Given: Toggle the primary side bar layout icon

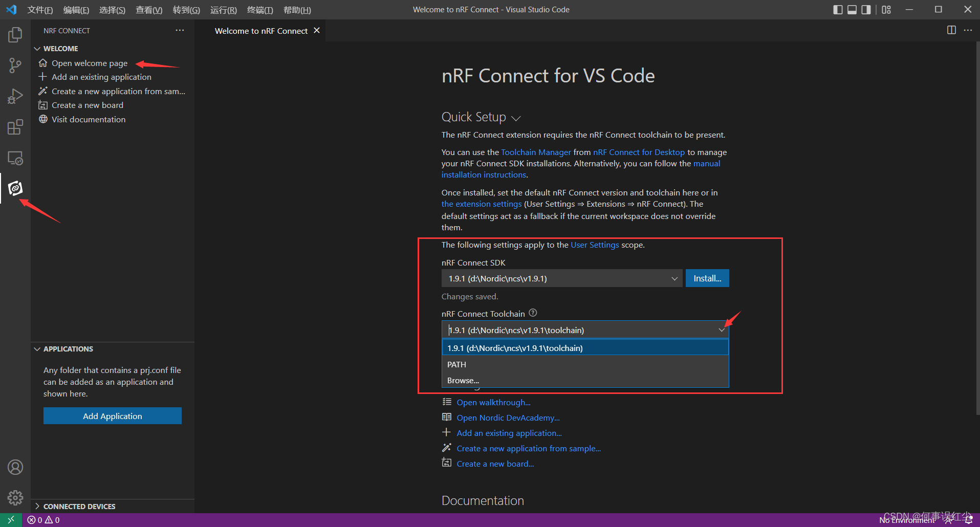Looking at the screenshot, I should [x=838, y=10].
